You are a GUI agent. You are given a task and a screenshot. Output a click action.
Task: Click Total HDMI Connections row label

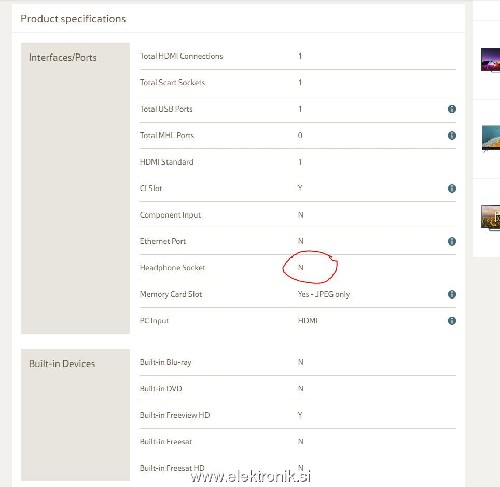point(182,56)
